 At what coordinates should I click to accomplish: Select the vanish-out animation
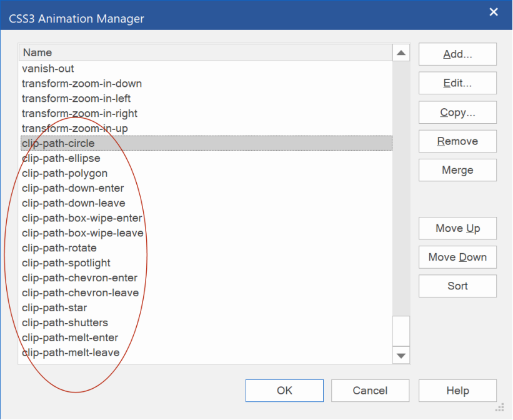click(x=206, y=68)
